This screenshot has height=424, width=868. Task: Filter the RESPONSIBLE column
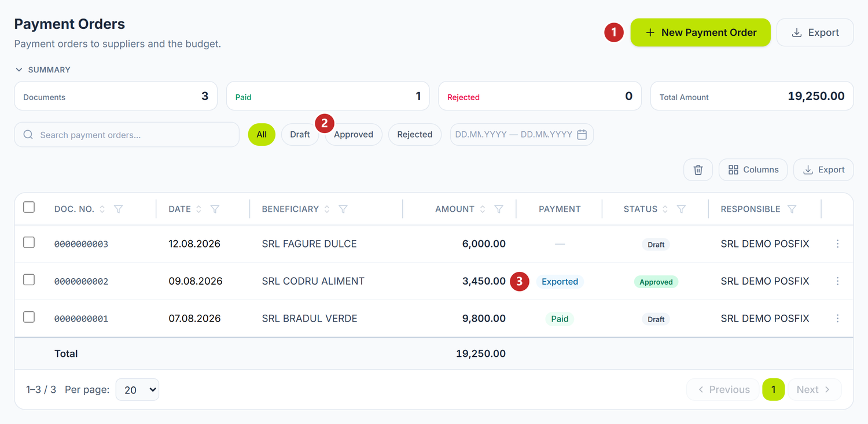coord(792,209)
